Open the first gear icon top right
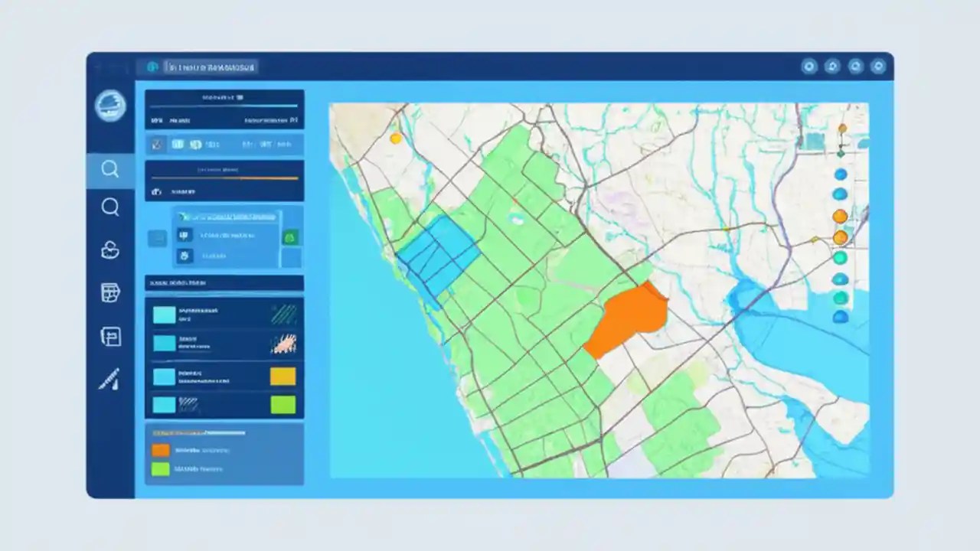The width and height of the screenshot is (980, 551). 809,67
